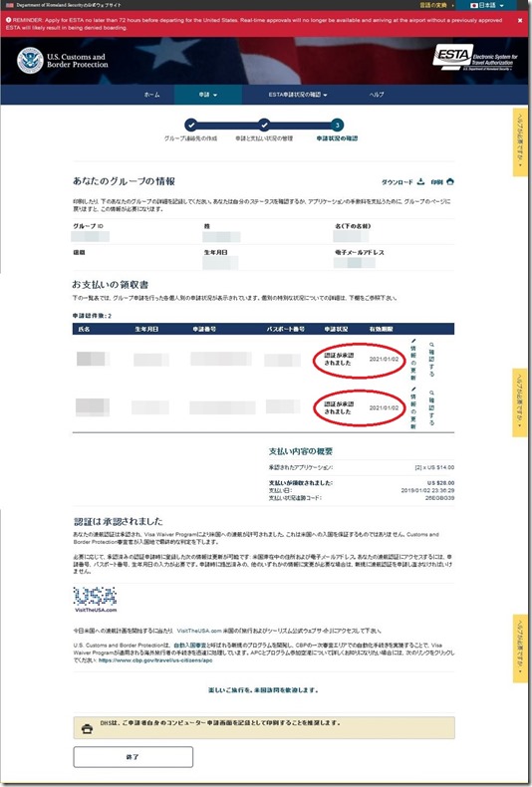Open the 日本語 language dropdown
The image size is (532, 787).
pyautogui.click(x=487, y=5)
